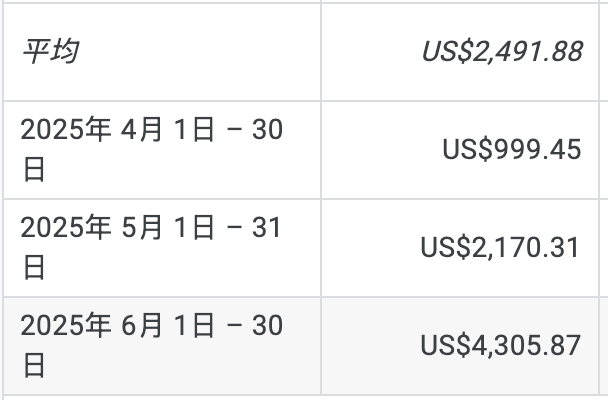Click the wrapped 日 character in April row
Viewport: 608px width, 400px height.
[x=33, y=170]
